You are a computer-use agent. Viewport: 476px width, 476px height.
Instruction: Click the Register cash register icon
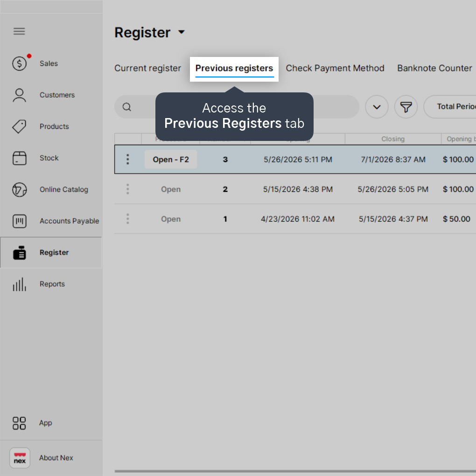coord(20,252)
